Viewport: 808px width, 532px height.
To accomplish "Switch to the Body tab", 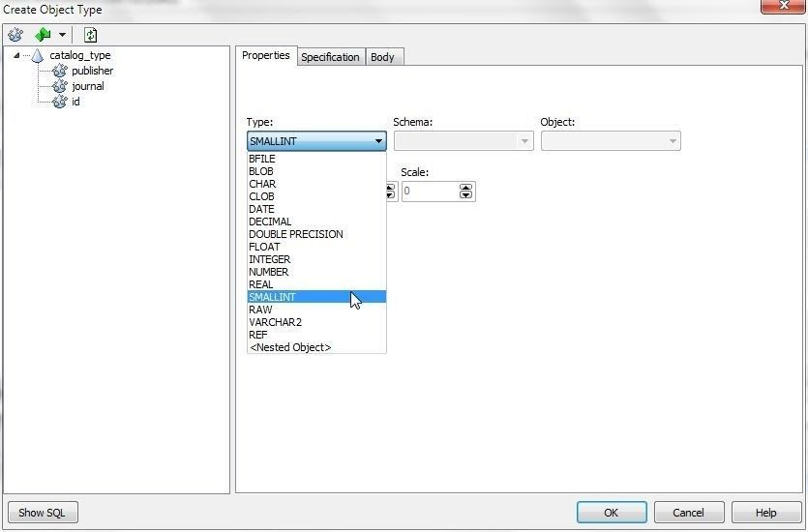I will pyautogui.click(x=382, y=57).
